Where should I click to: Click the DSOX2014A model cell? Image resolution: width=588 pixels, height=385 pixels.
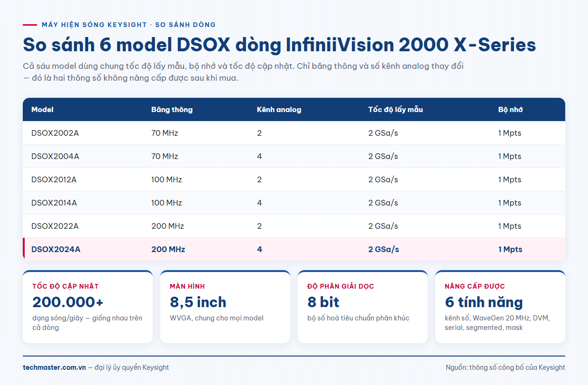pyautogui.click(x=54, y=203)
